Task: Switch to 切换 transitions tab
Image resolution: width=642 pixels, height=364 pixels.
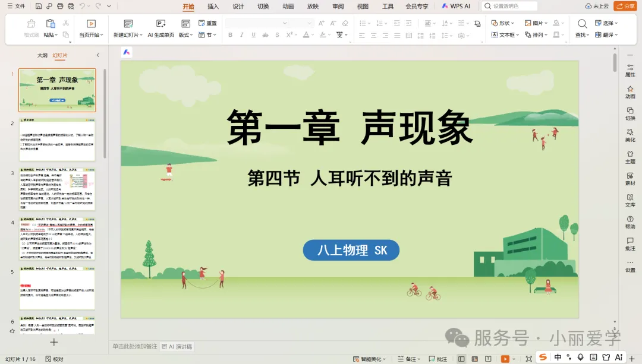Action: pos(263,6)
